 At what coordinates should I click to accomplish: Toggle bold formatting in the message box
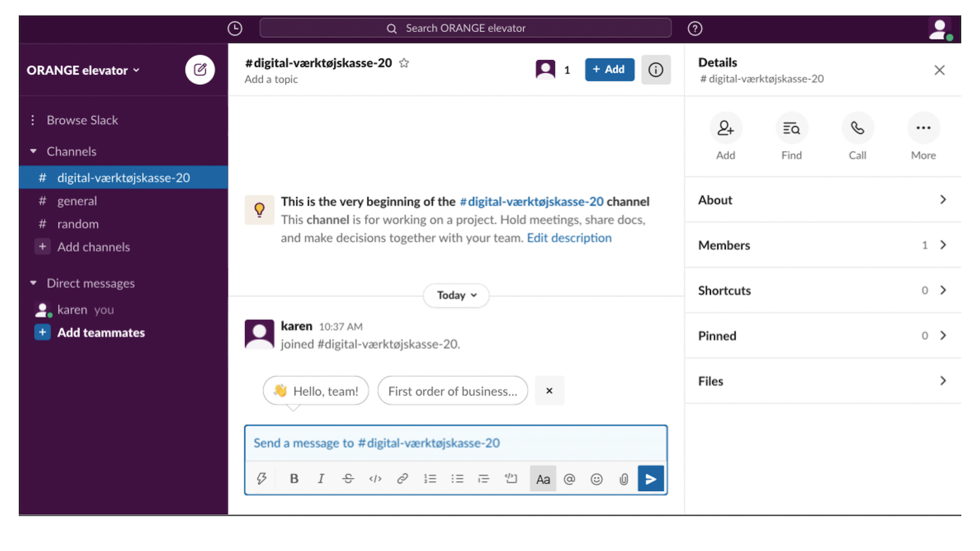click(x=294, y=479)
